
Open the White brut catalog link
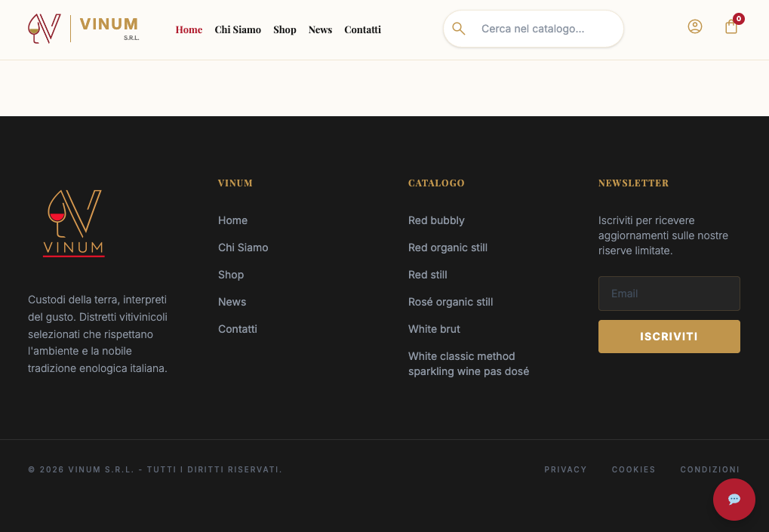435,329
